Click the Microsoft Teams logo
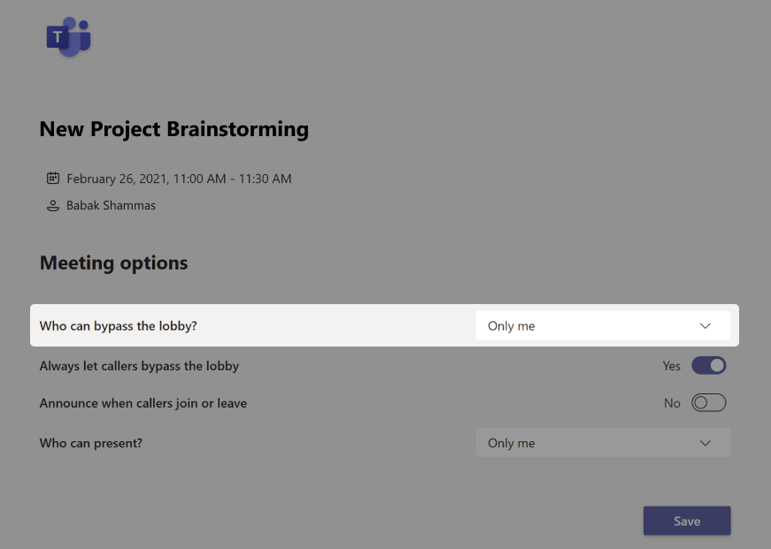771x549 pixels. [x=68, y=37]
